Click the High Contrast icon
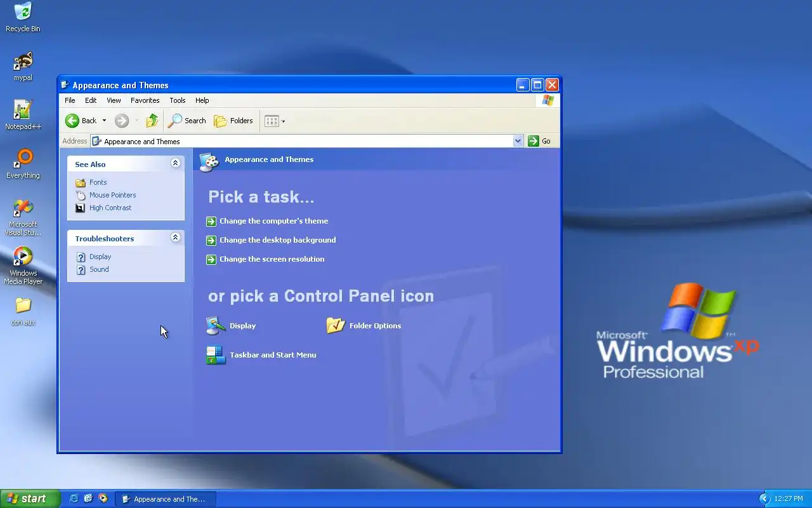 click(x=81, y=208)
